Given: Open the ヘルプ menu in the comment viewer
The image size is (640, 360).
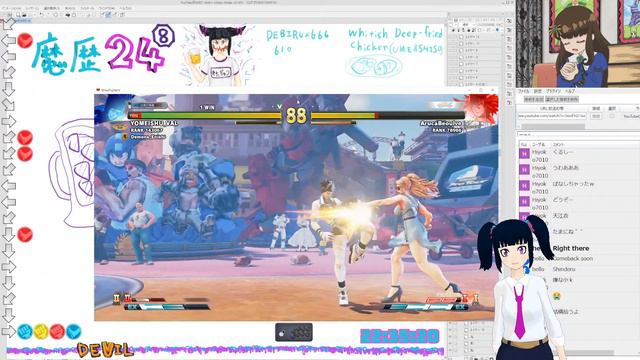Looking at the screenshot, I should [x=570, y=91].
